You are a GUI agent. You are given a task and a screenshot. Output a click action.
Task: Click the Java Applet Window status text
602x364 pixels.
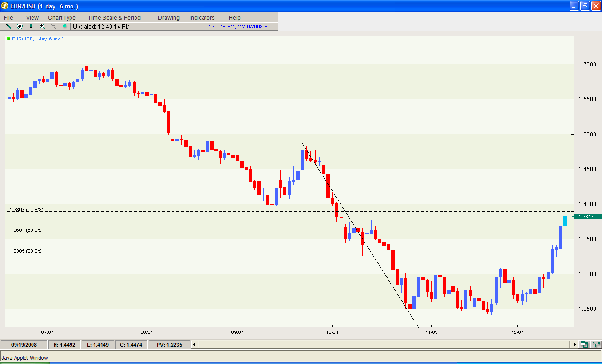coord(25,358)
